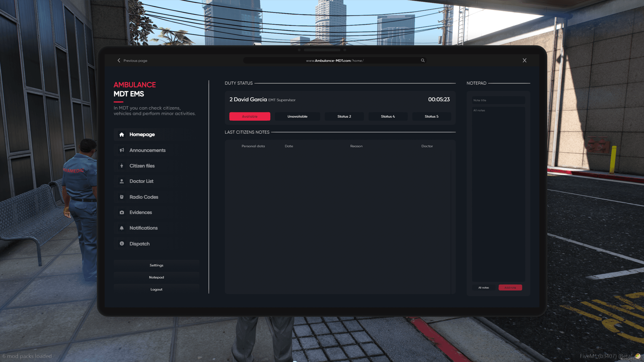This screenshot has width=644, height=362.
Task: Click the Evidences camera icon
Action: click(x=122, y=212)
